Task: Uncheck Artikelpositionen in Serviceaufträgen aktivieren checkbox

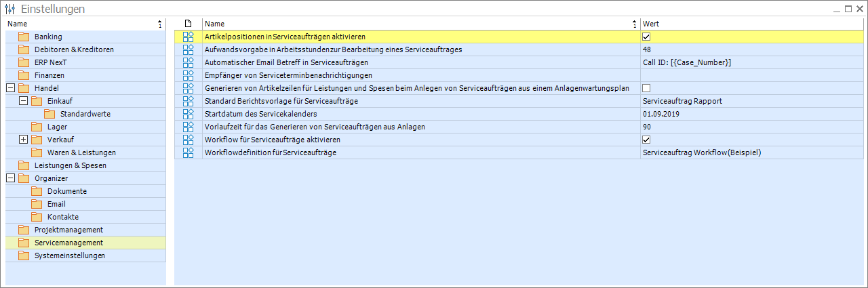Action: (x=646, y=37)
